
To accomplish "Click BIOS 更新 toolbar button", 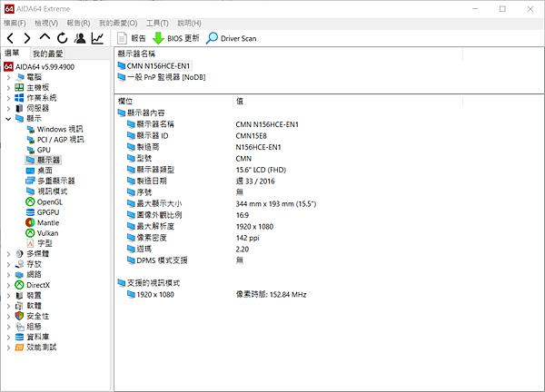I will (x=176, y=38).
